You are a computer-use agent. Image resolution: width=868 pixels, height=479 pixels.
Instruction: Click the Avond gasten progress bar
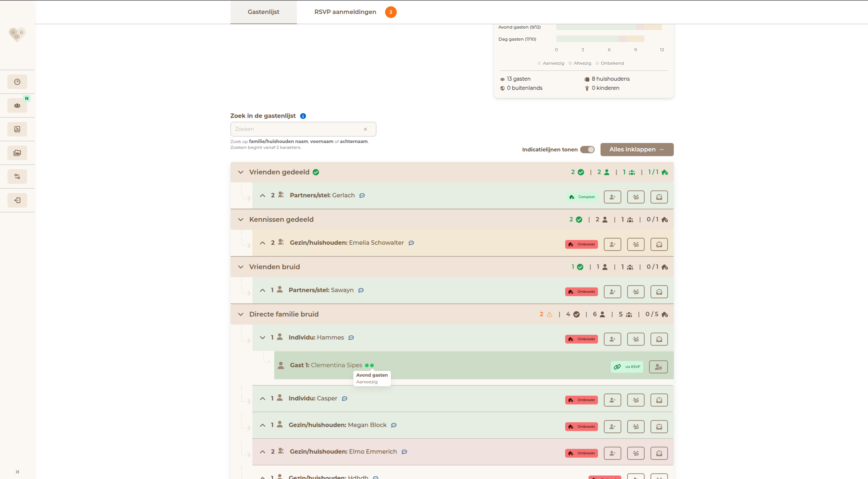pyautogui.click(x=609, y=27)
